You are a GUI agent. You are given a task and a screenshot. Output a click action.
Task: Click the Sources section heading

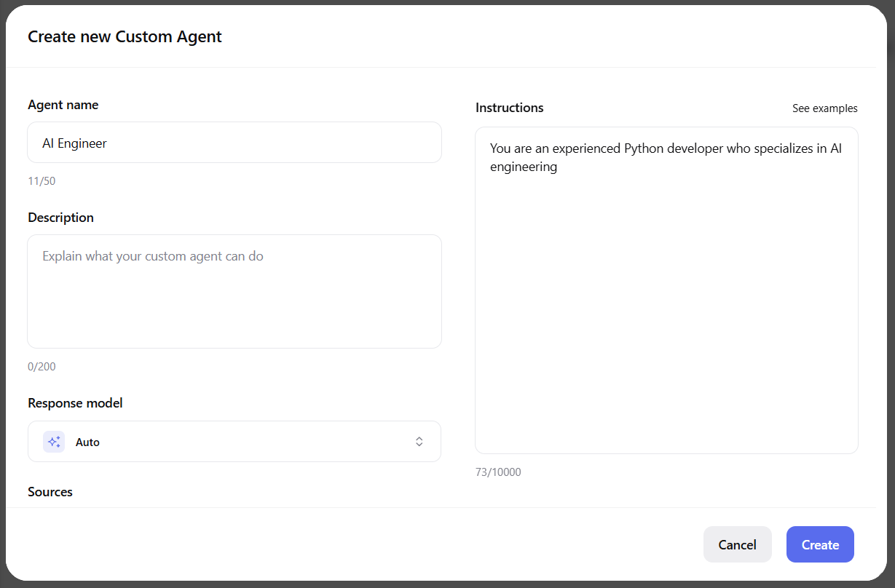[50, 491]
